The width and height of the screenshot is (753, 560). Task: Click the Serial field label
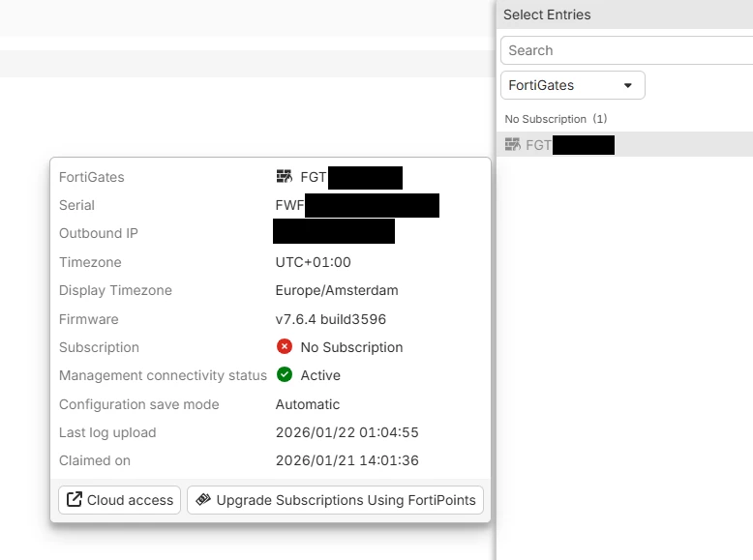point(76,205)
